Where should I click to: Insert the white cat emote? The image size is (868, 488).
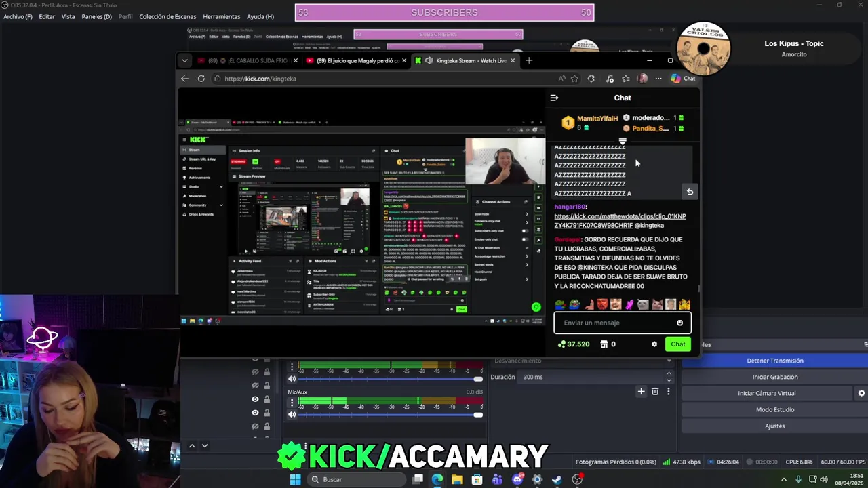[x=643, y=304]
